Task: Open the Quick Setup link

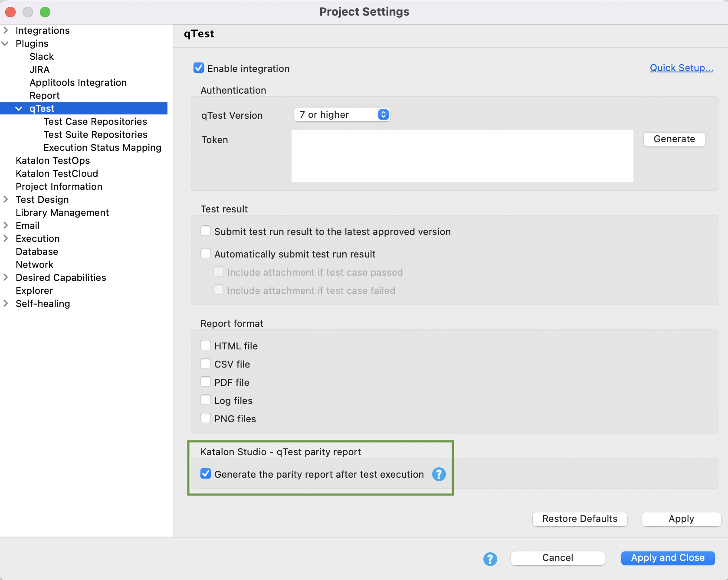Action: (680, 68)
